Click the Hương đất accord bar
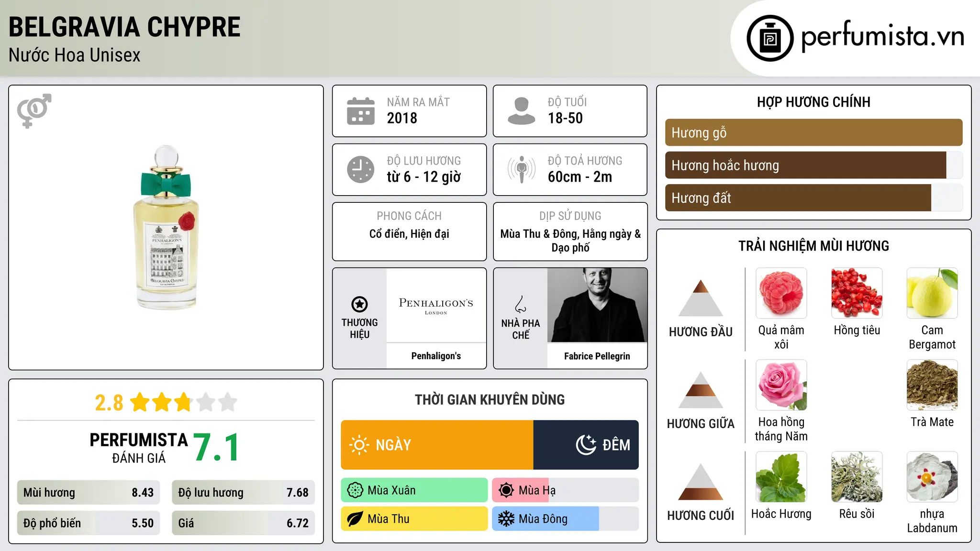The width and height of the screenshot is (980, 551). 813,198
